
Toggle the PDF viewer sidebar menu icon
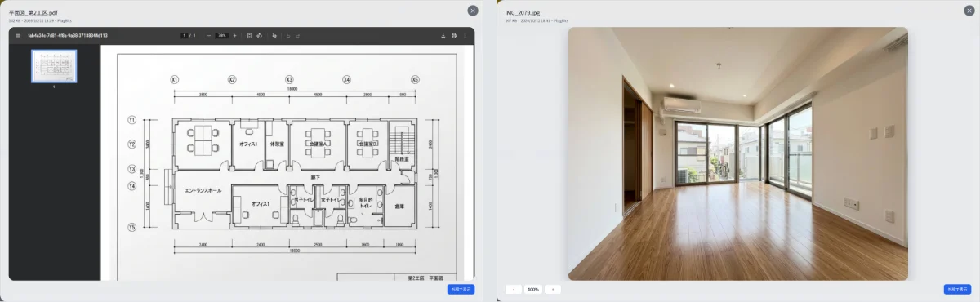(x=18, y=36)
